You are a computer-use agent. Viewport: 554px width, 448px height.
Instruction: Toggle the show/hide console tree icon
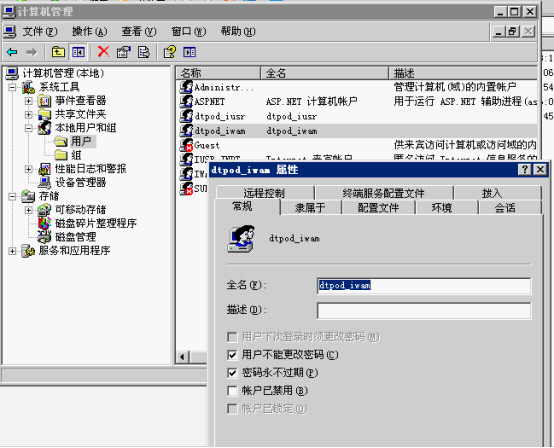78,52
